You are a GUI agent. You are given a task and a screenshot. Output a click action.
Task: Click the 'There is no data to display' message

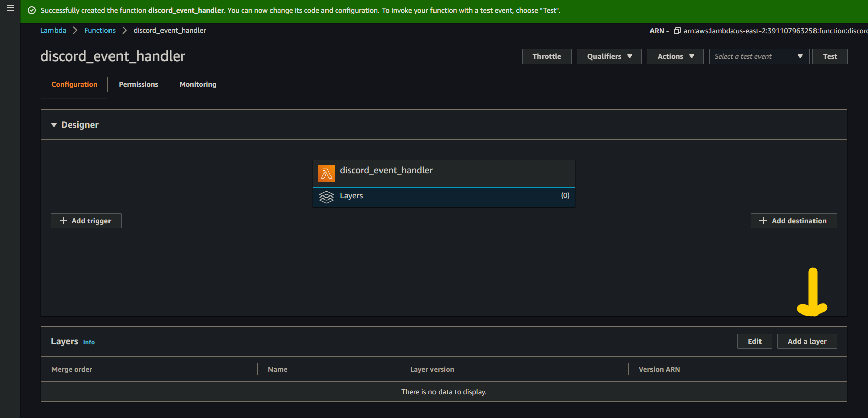click(444, 392)
